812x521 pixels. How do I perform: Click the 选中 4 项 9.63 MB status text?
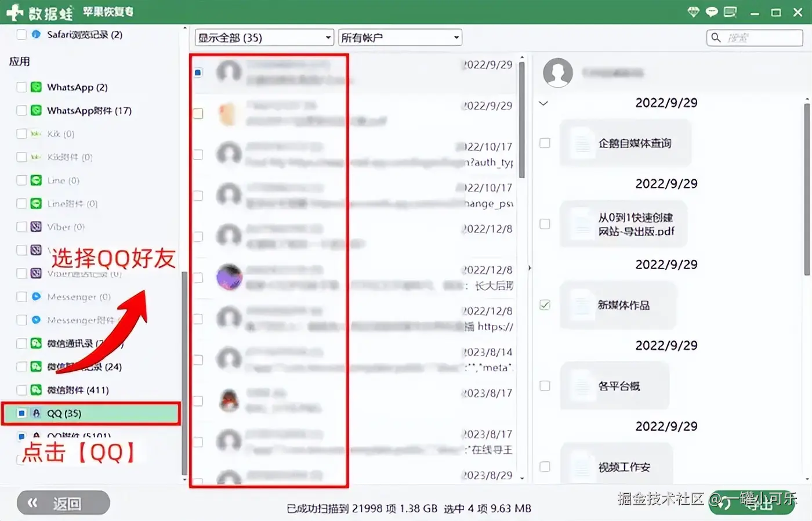pos(488,508)
